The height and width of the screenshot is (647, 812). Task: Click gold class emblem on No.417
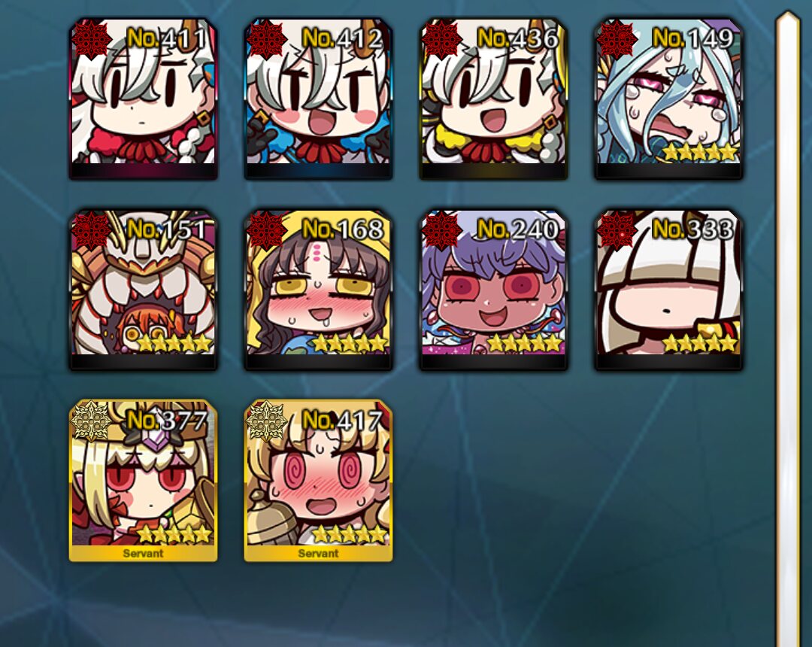point(267,421)
